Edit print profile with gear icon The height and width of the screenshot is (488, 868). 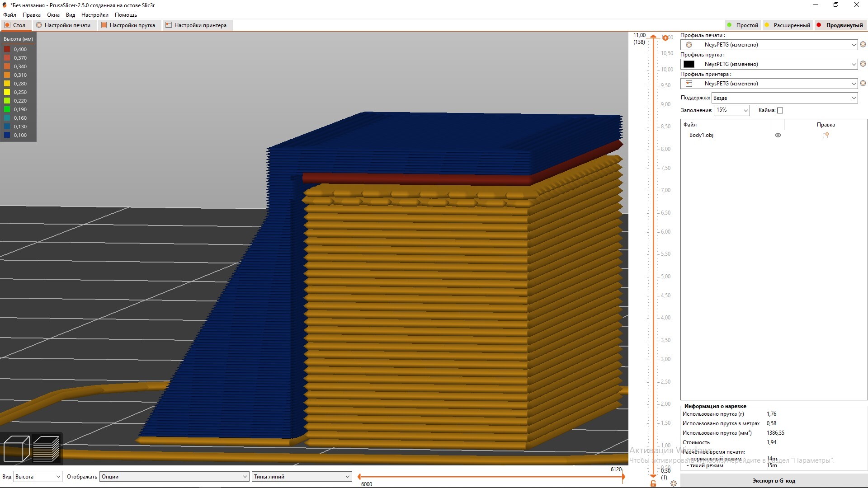pos(863,44)
